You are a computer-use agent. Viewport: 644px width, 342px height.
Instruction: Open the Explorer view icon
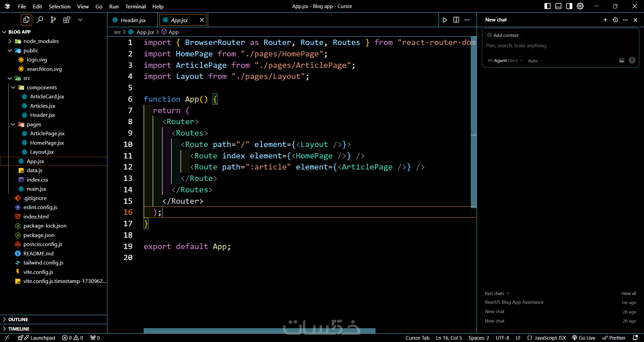pos(27,20)
